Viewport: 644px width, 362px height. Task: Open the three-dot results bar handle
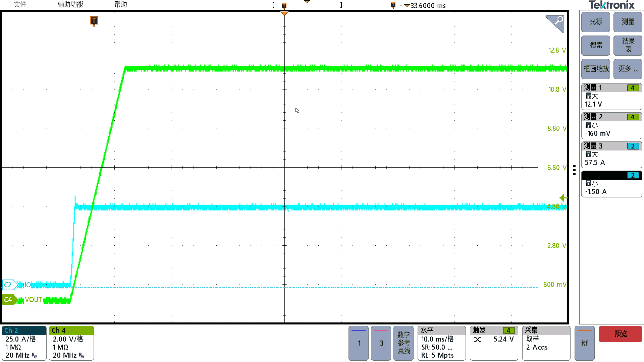click(x=574, y=170)
